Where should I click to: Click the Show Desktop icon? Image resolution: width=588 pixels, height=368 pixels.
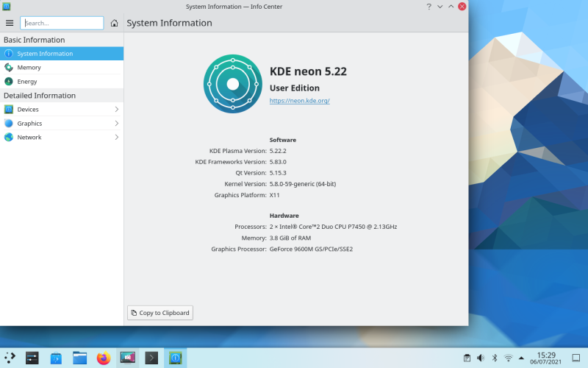click(576, 358)
